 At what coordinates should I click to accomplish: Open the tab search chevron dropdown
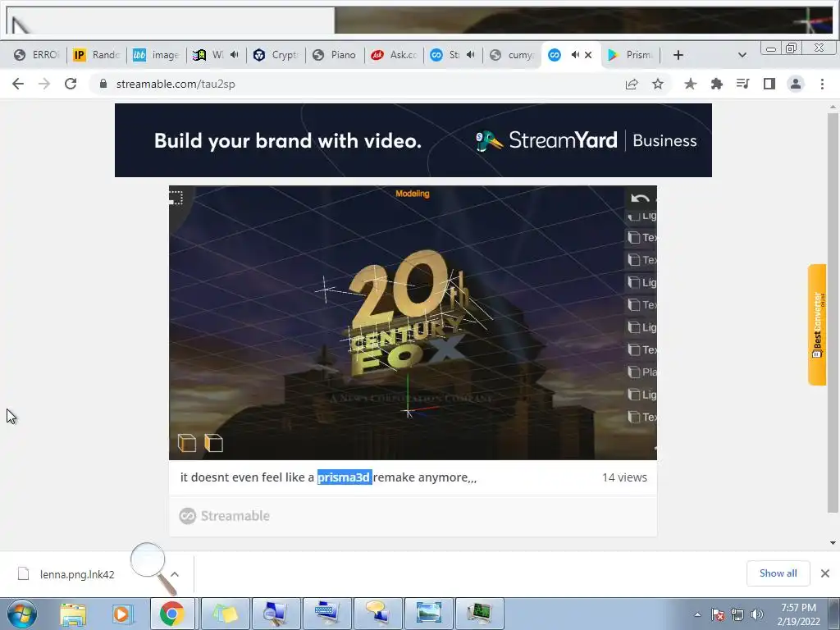click(x=742, y=55)
